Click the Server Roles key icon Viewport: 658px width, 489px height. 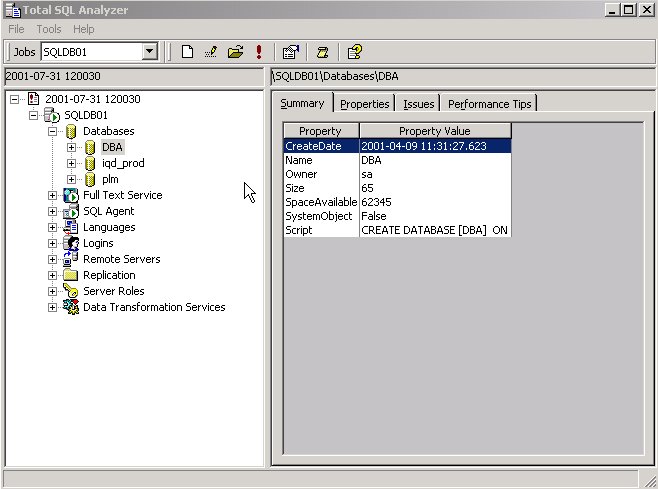tap(70, 291)
